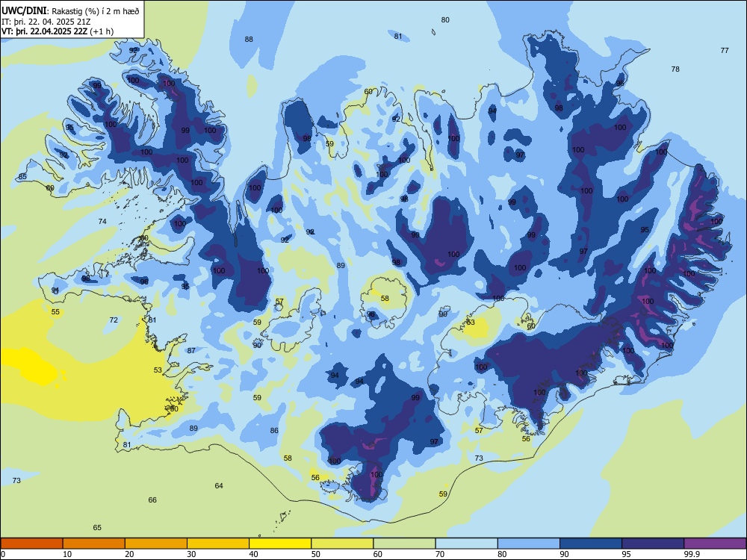Screen dimensions: 747x560
Task: Click the map value '88' over the sea
Action: (249, 39)
